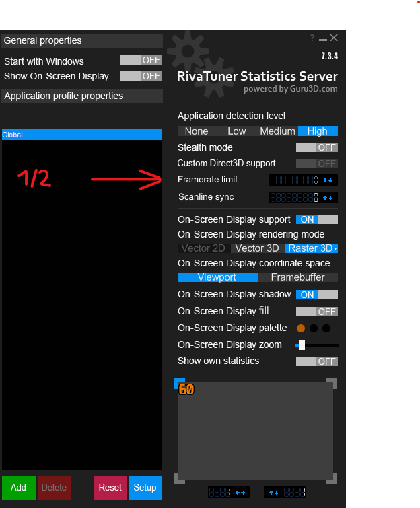Open Setup button
This screenshot has width=420, height=508.
click(x=145, y=488)
